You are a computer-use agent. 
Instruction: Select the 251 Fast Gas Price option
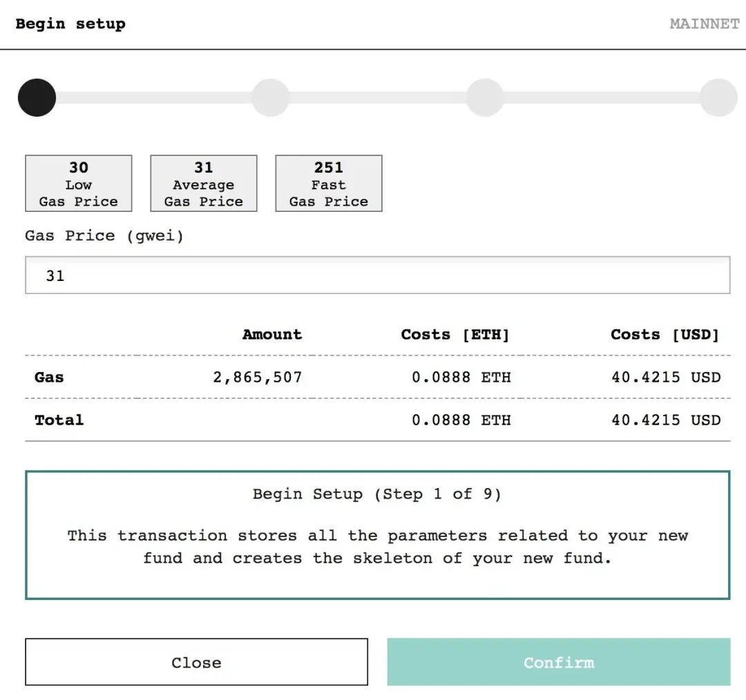329,184
